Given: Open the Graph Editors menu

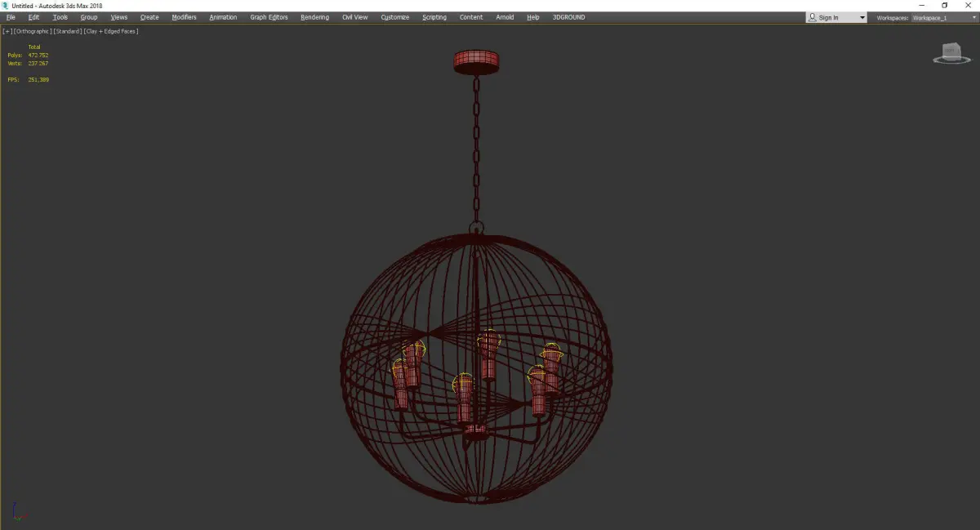Looking at the screenshot, I should click(269, 17).
